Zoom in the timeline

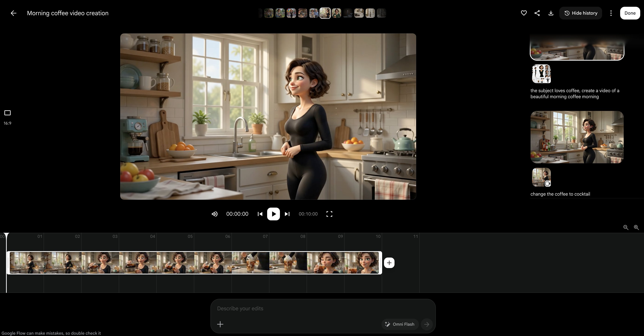point(636,227)
